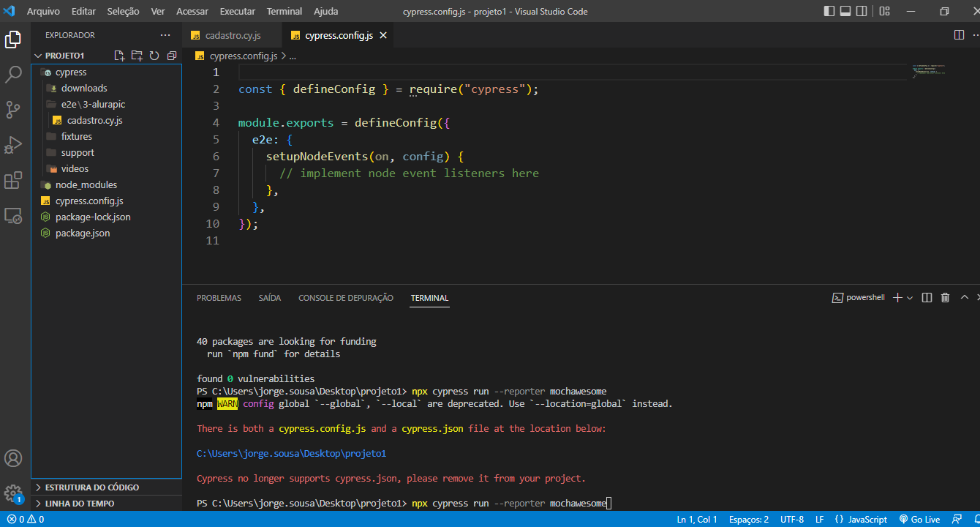Click New File icon in PROJETO1 header
The width and height of the screenshot is (980, 527).
(x=120, y=56)
